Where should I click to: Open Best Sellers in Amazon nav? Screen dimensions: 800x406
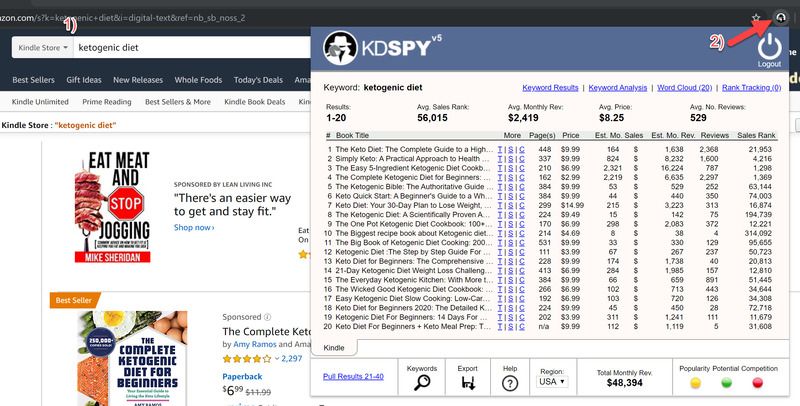click(33, 80)
